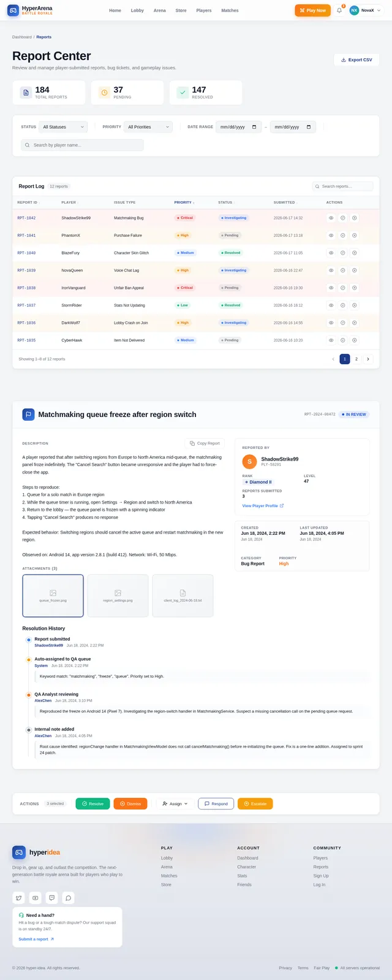
Task: Toggle view eye icon for RPT-1042
Action: coord(331,218)
